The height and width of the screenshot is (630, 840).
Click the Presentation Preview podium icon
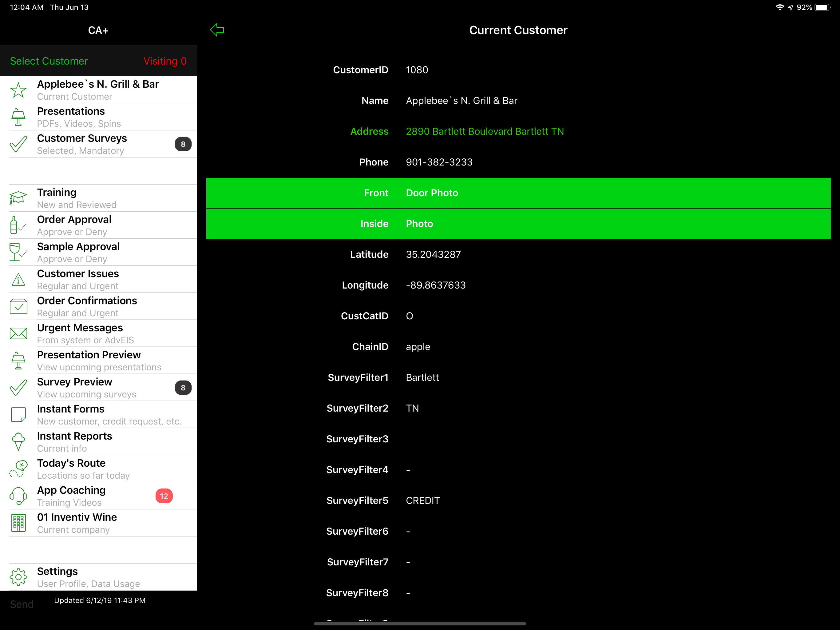point(18,361)
